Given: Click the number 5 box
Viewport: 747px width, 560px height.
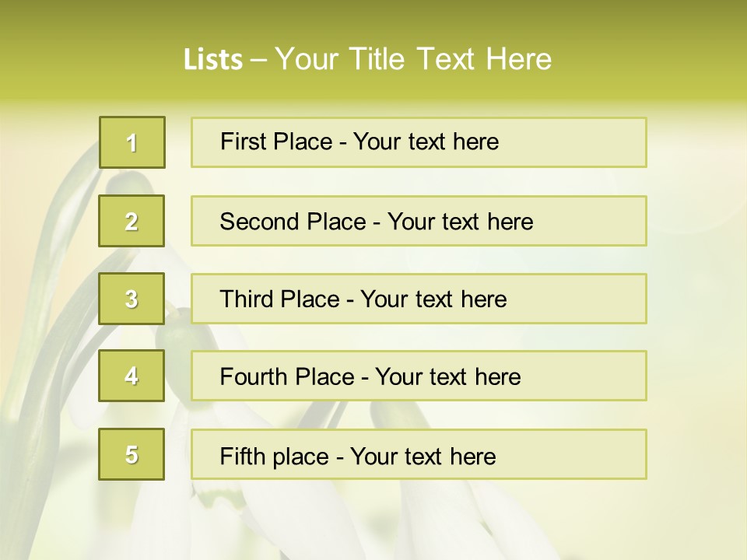Looking at the screenshot, I should coord(132,454).
